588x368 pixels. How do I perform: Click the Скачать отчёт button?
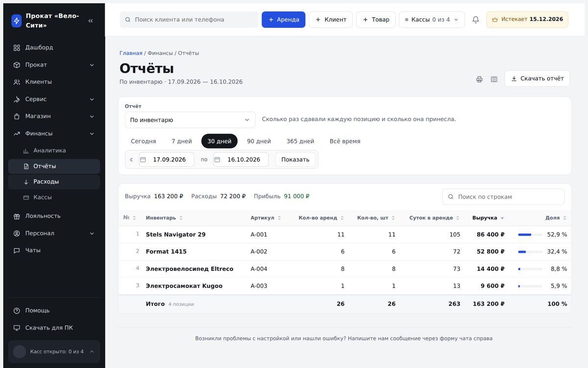click(x=537, y=79)
